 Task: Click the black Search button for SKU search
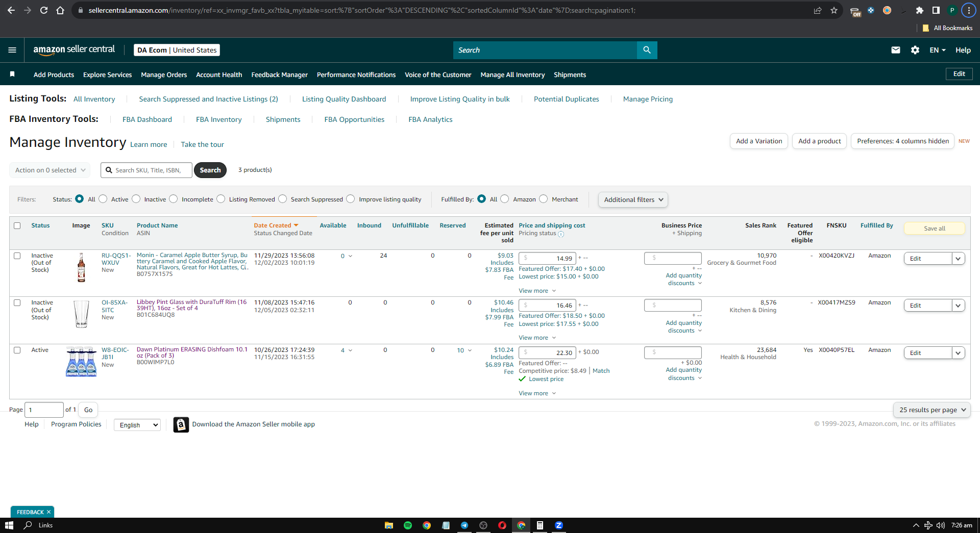[x=210, y=170]
